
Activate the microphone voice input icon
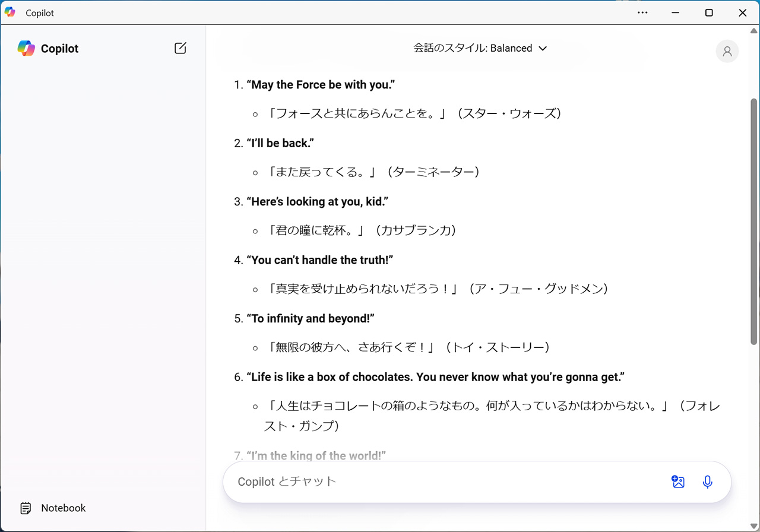[x=707, y=482]
